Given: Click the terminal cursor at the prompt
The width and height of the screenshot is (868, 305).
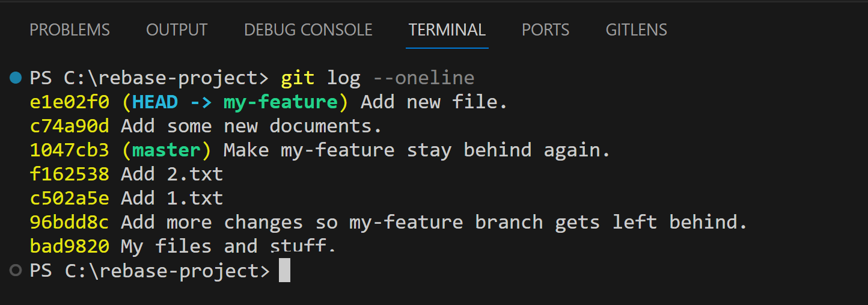Looking at the screenshot, I should [285, 270].
